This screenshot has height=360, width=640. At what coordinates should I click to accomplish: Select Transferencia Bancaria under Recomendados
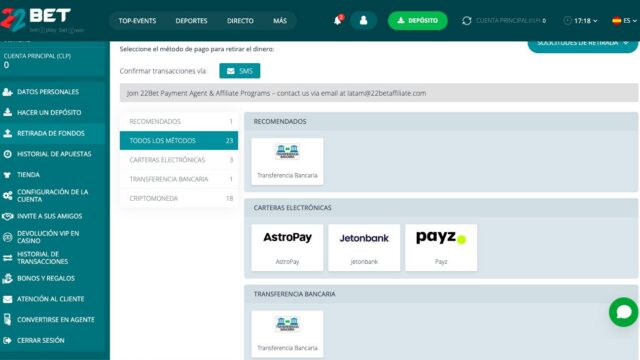pyautogui.click(x=287, y=162)
